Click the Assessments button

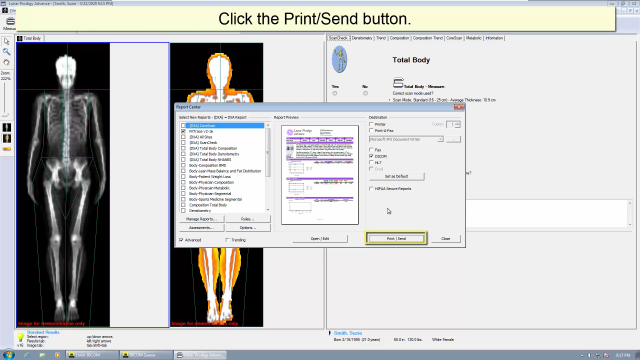point(202,227)
